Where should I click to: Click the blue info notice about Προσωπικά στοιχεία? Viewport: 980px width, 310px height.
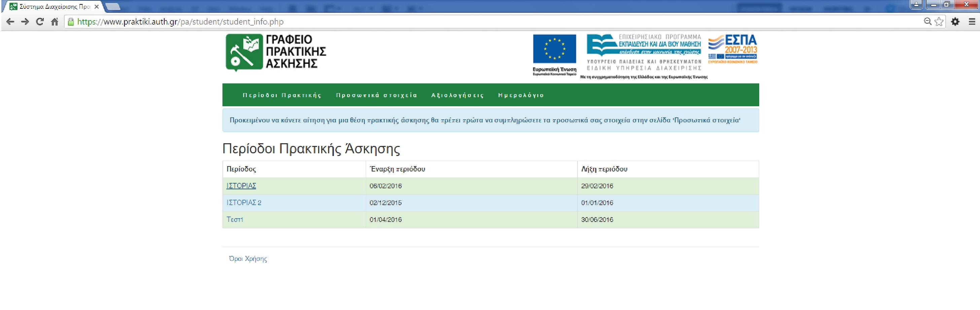(x=491, y=120)
